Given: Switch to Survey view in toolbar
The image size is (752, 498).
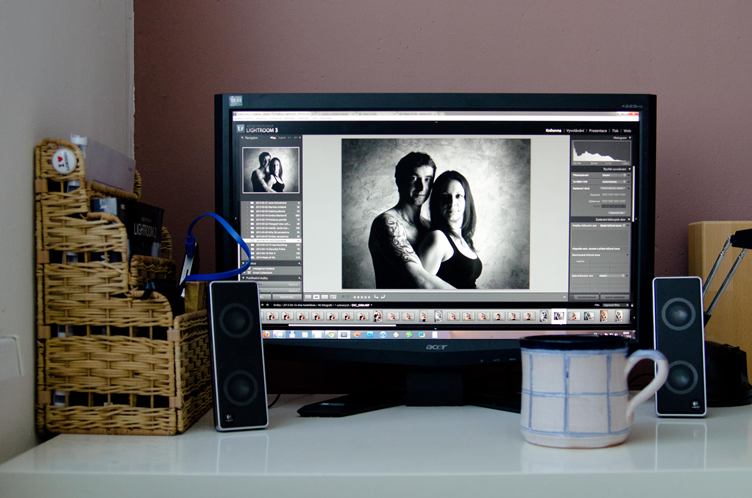Looking at the screenshot, I should click(333, 297).
